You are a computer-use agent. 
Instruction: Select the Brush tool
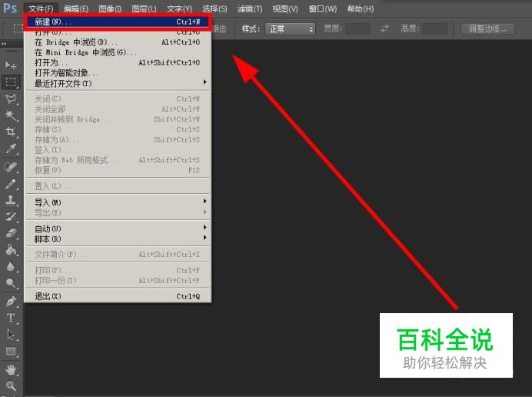click(x=11, y=184)
